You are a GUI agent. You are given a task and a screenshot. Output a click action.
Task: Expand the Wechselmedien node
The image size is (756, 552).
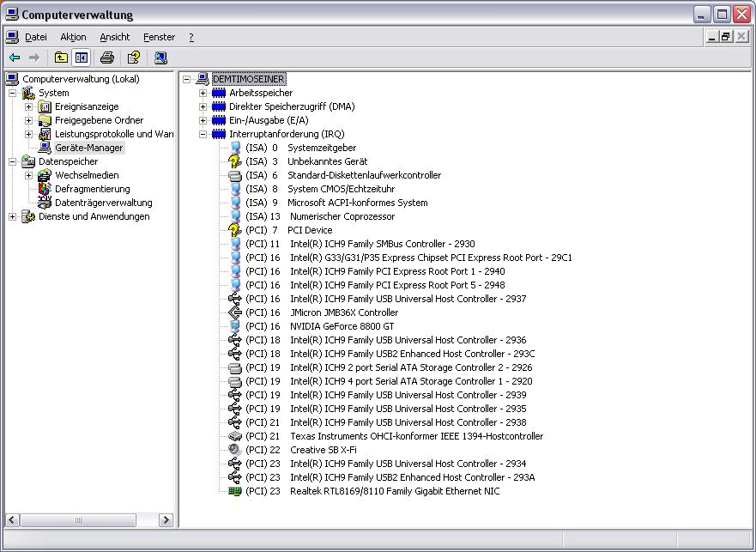pyautogui.click(x=29, y=175)
